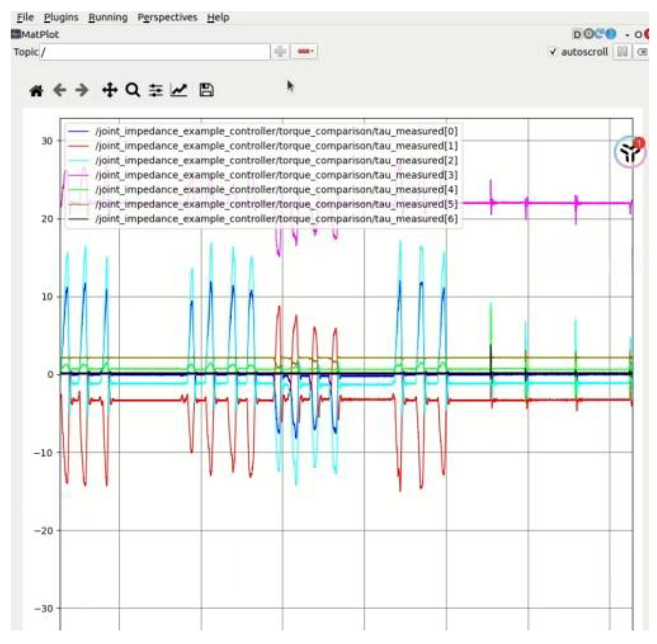Open the File menu
The image size is (657, 644).
click(x=26, y=17)
